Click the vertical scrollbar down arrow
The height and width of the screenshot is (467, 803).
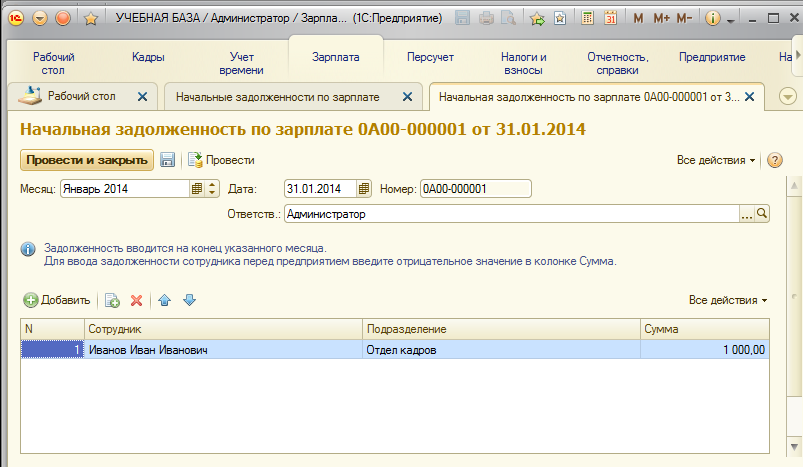(x=794, y=446)
